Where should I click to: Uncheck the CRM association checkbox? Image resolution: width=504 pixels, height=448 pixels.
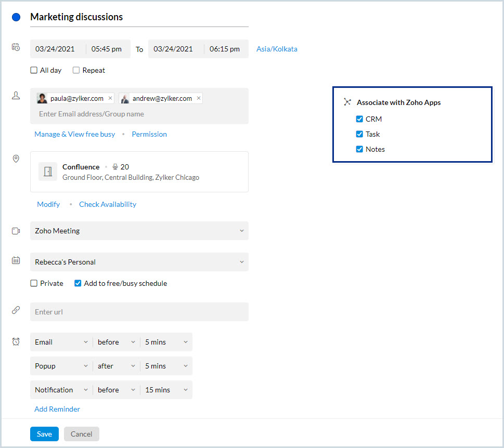tap(359, 119)
